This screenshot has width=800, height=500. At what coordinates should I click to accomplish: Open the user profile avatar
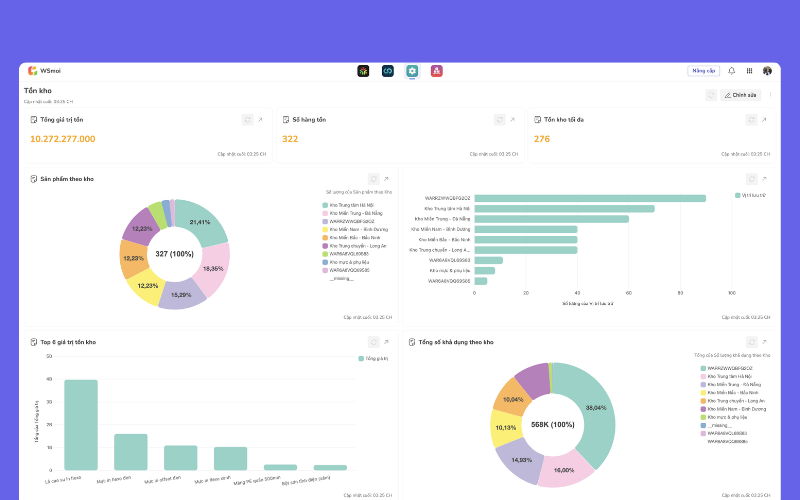767,71
